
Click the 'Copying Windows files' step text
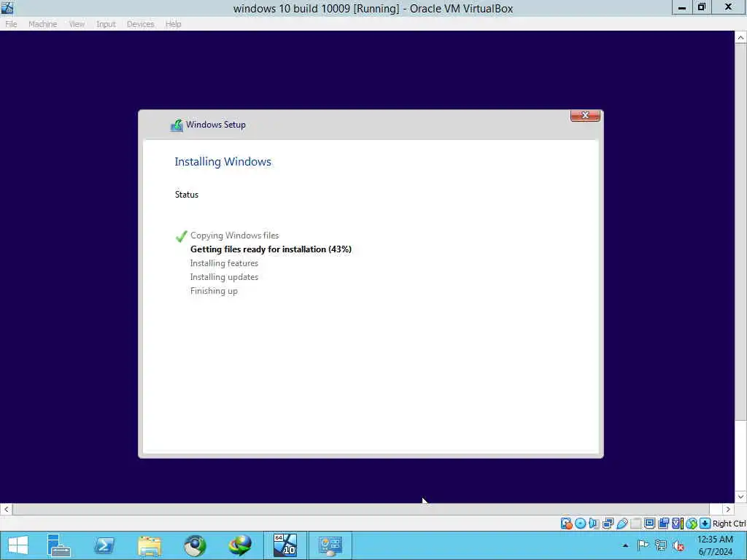point(234,236)
